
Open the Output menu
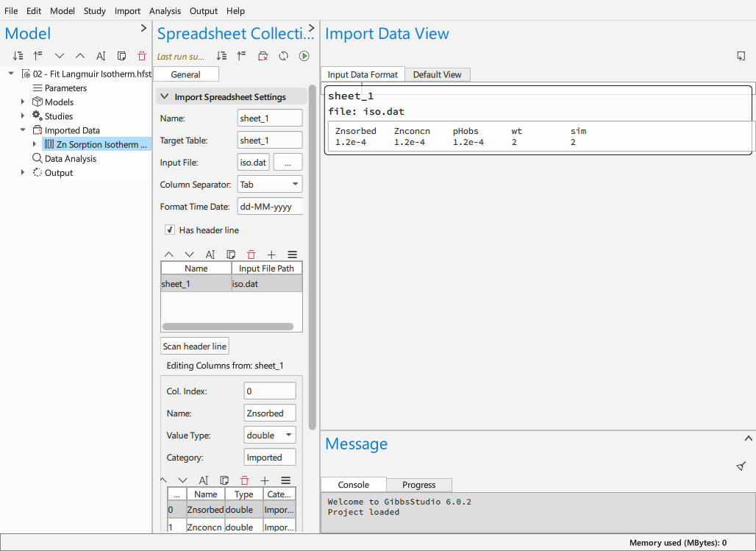pyautogui.click(x=204, y=10)
